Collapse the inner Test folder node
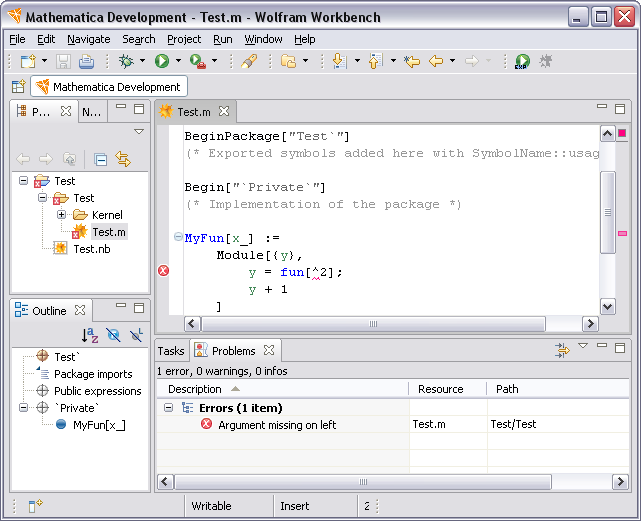Image resolution: width=641 pixels, height=521 pixels. coord(43,198)
